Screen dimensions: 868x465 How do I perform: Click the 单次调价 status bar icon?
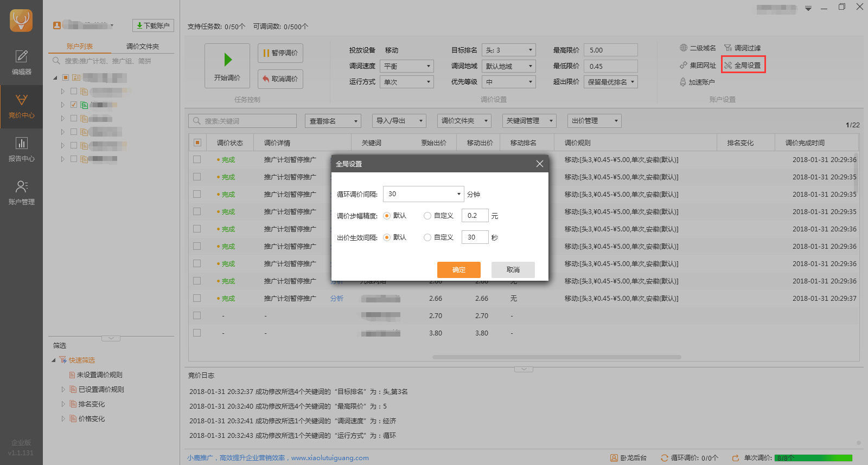(x=736, y=458)
